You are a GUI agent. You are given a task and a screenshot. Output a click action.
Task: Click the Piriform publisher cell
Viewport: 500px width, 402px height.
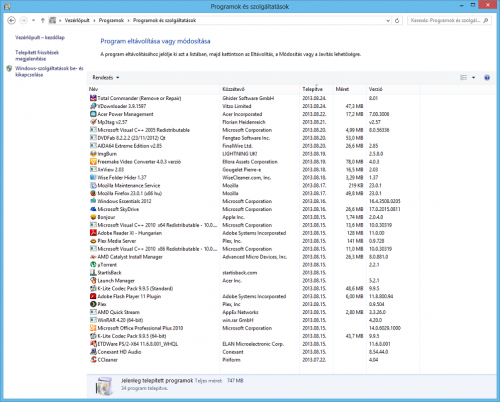[231, 360]
